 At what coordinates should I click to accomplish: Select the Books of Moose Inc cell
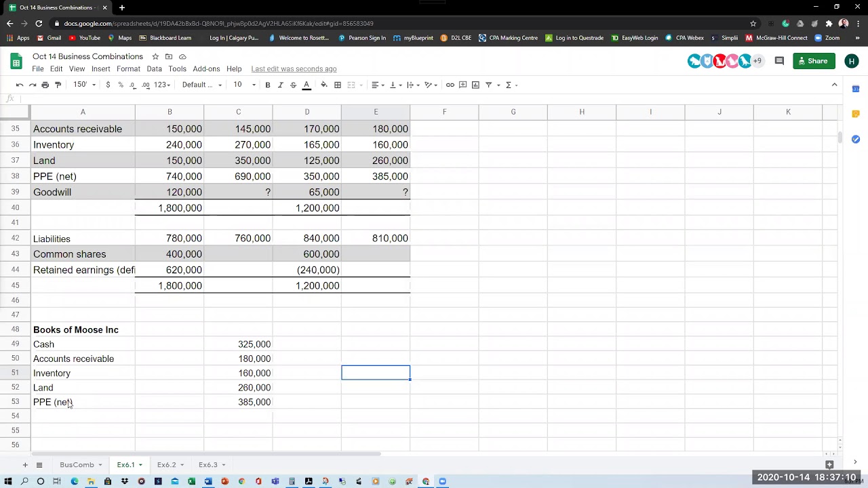click(x=83, y=330)
